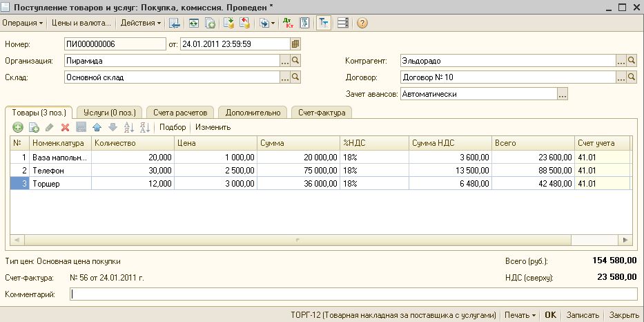Viewport: 644px width, 322px height.
Task: Click the copy row icon
Action: [x=33, y=127]
